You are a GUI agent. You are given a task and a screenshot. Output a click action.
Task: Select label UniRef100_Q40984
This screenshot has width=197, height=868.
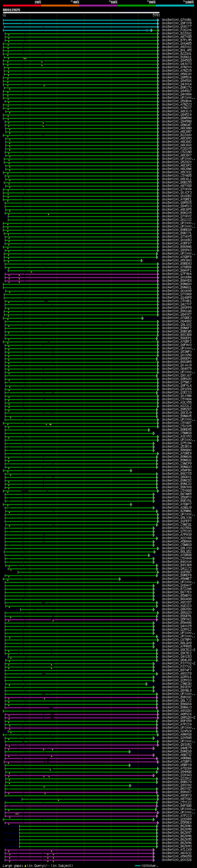click(176, 94)
